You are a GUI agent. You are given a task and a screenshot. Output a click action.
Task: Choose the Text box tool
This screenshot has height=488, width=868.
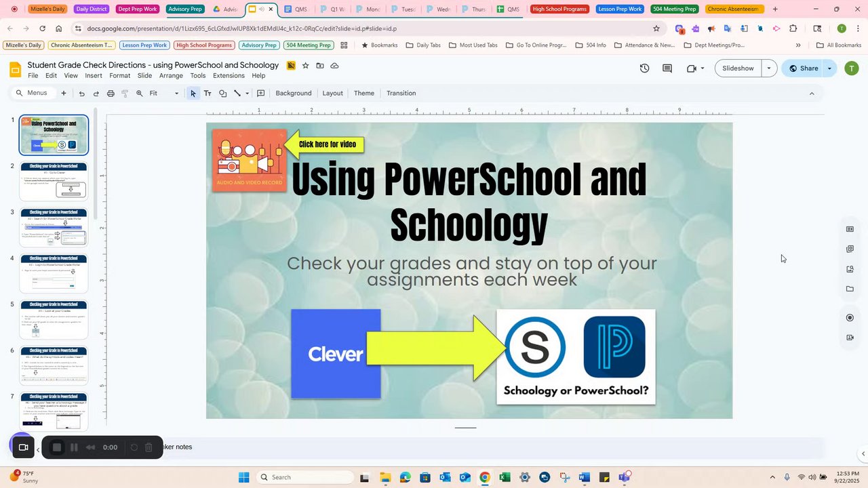pos(208,94)
